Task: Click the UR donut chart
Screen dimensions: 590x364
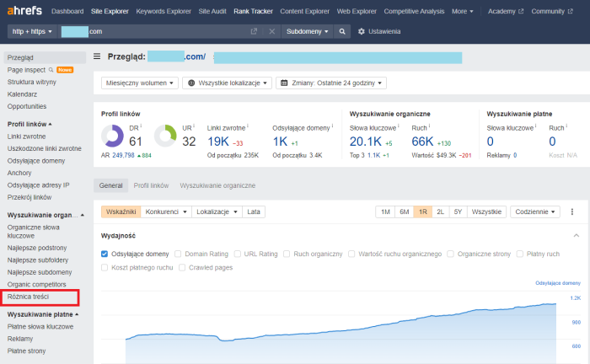Action: click(165, 136)
